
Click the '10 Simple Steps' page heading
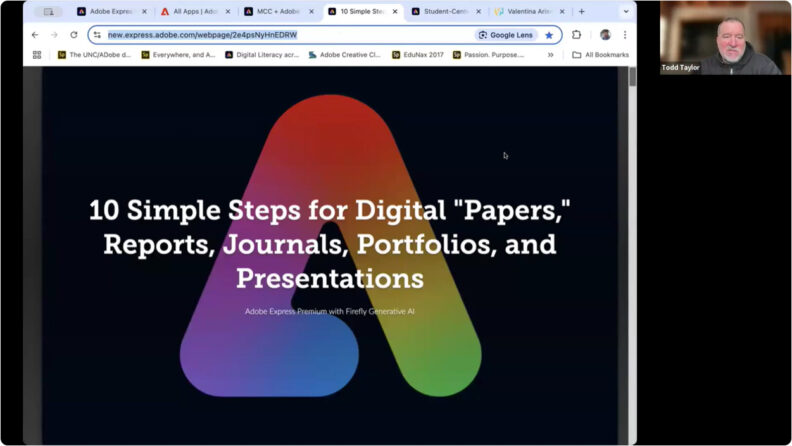point(330,244)
